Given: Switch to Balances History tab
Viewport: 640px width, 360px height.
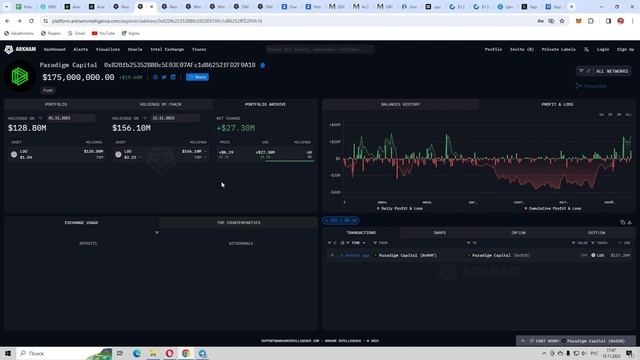Looking at the screenshot, I should (x=400, y=104).
